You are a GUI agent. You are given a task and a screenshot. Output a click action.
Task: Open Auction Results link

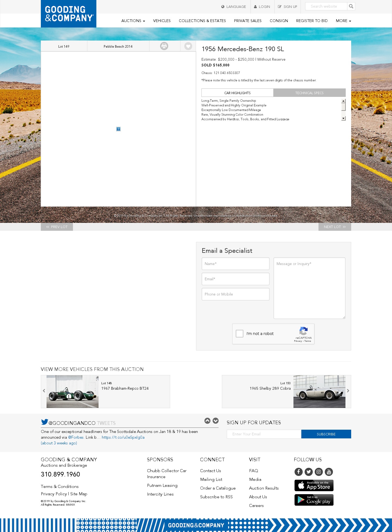[264, 488]
